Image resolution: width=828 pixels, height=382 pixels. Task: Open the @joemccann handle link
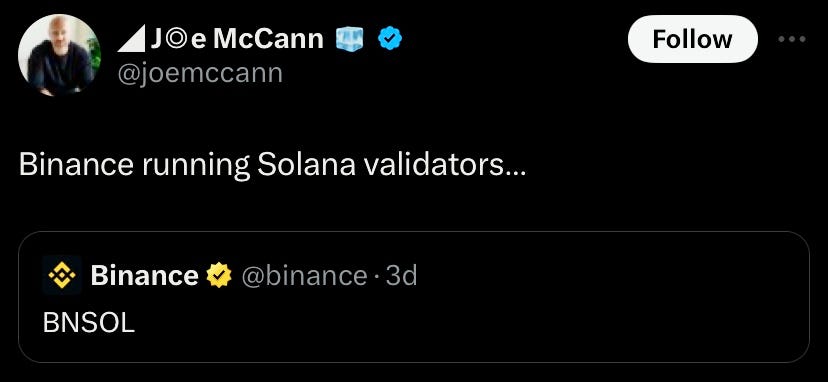(x=199, y=73)
